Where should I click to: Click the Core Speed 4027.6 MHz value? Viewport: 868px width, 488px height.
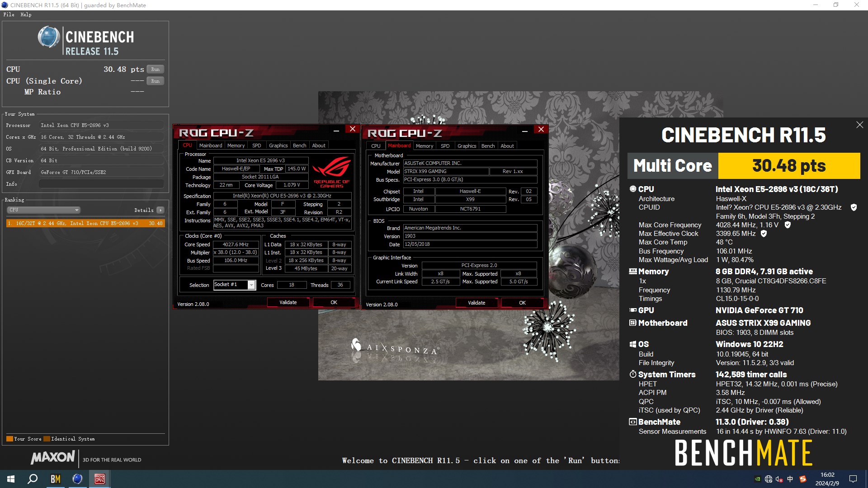236,244
